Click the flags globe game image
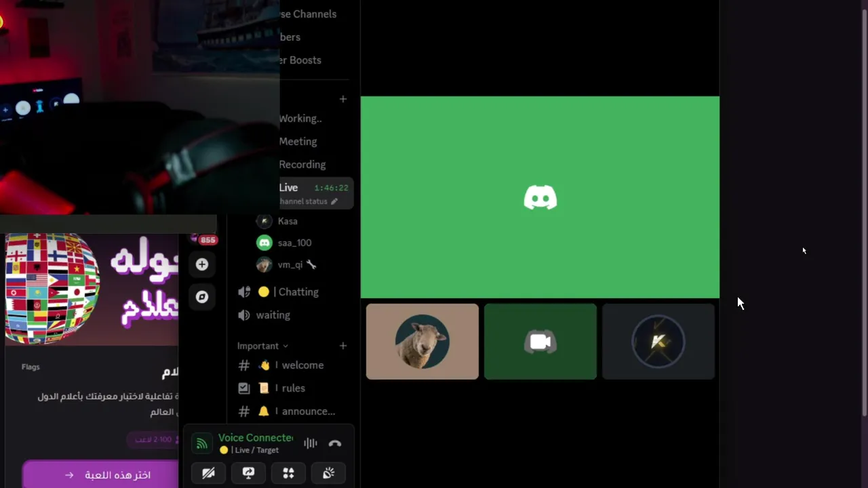Image resolution: width=868 pixels, height=488 pixels. [92, 289]
